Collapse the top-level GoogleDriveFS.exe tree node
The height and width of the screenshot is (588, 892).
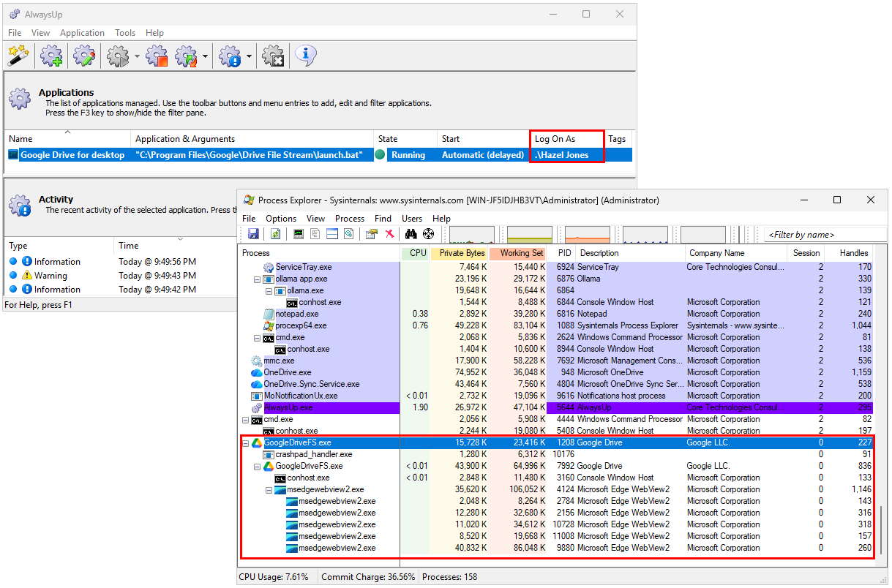click(x=245, y=443)
